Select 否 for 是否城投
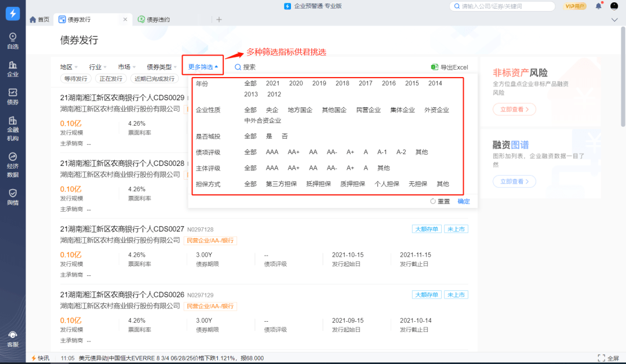Image resolution: width=626 pixels, height=364 pixels. (x=285, y=136)
